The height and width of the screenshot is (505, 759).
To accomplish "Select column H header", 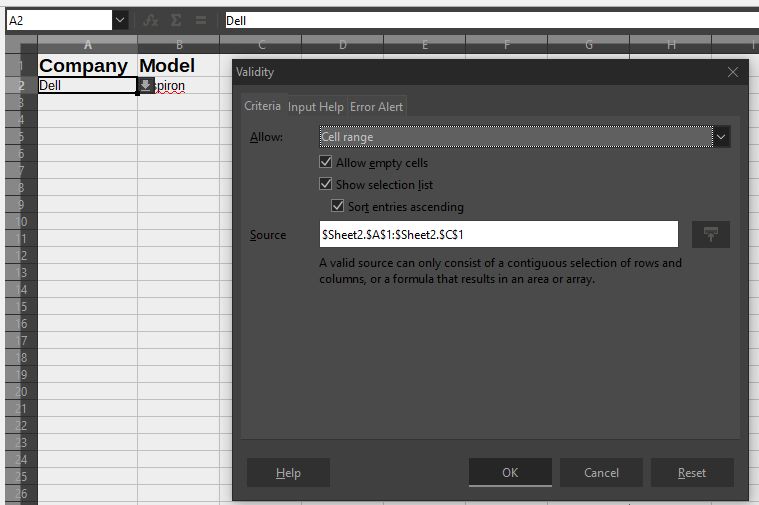I will pos(671,45).
